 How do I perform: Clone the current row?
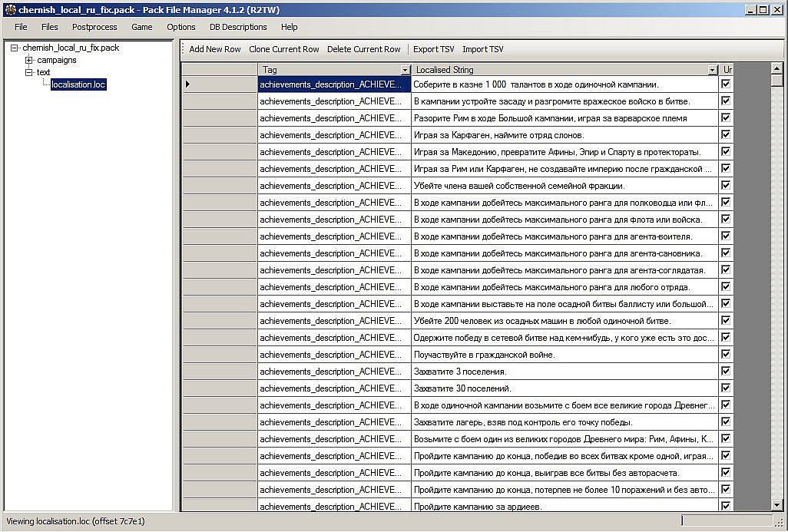click(x=283, y=49)
